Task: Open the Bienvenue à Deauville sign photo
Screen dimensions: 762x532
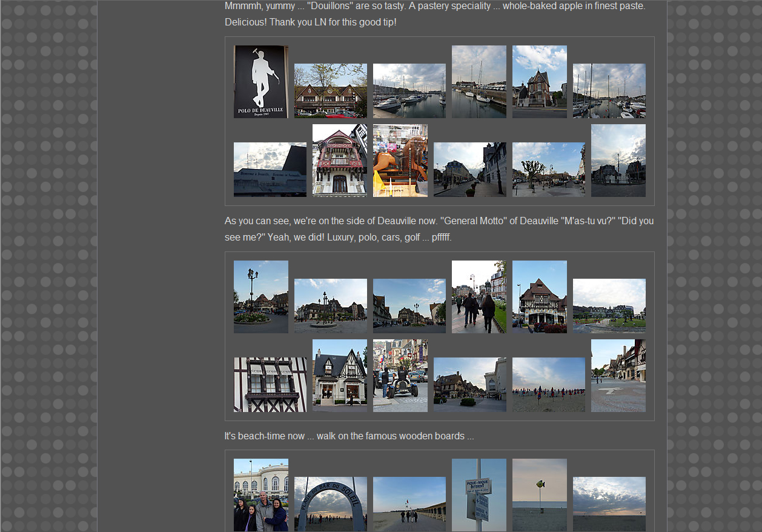Action: (270, 170)
